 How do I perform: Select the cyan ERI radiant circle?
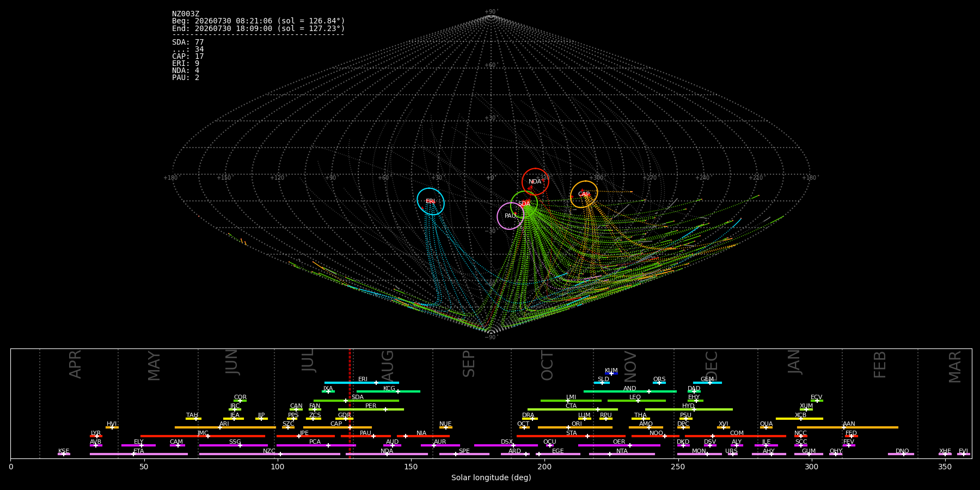pos(431,201)
